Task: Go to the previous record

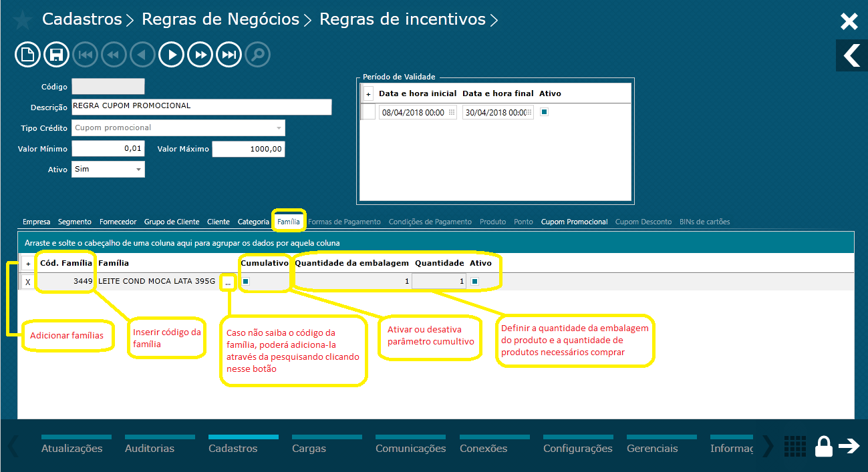Action: 142,54
